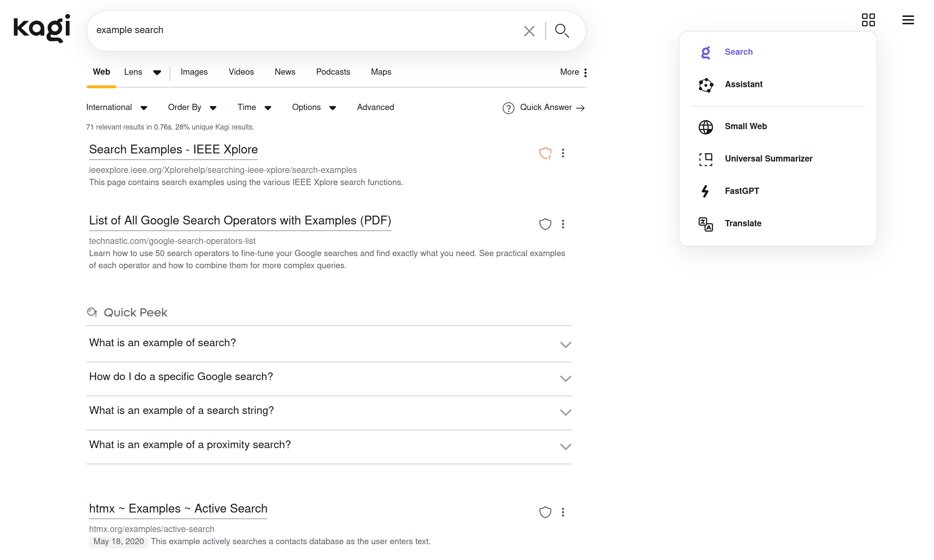Click the magnifying glass search icon
The image size is (934, 560).
pyautogui.click(x=562, y=31)
